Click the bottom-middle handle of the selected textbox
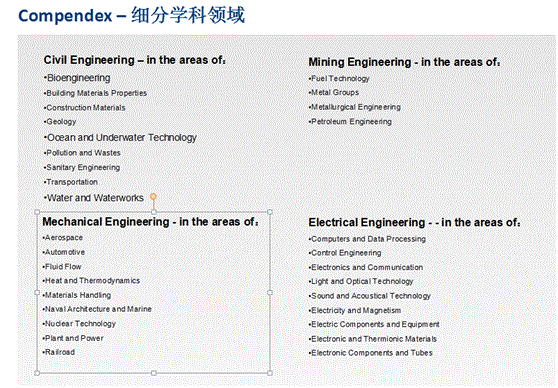This screenshot has width=558, height=388. point(153,373)
